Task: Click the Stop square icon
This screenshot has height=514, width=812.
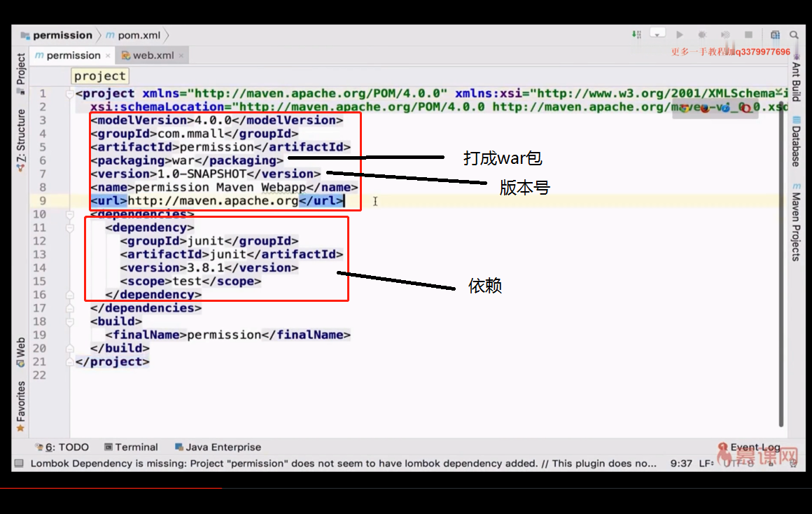Action: [x=748, y=35]
